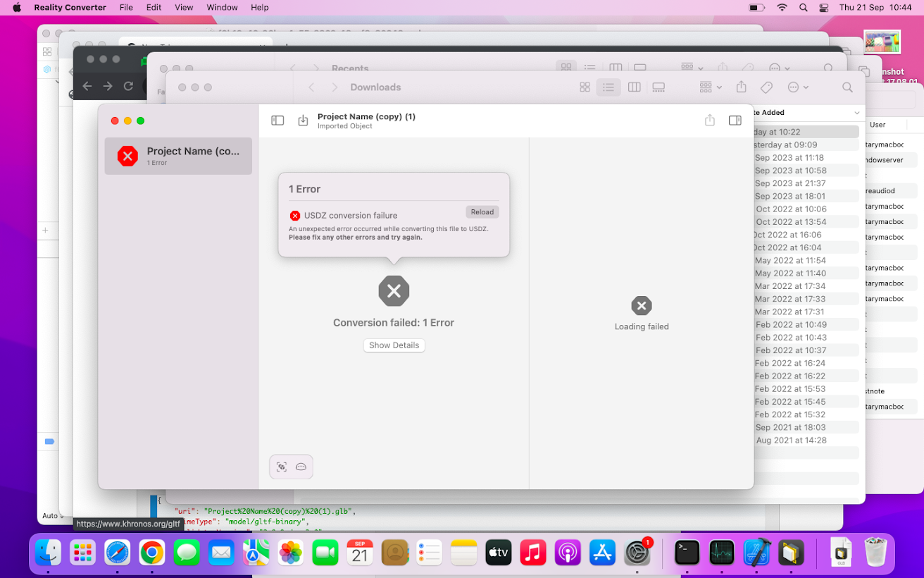Click the screenshot thumbnail on the desktop
The width and height of the screenshot is (924, 578).
pyautogui.click(x=882, y=42)
